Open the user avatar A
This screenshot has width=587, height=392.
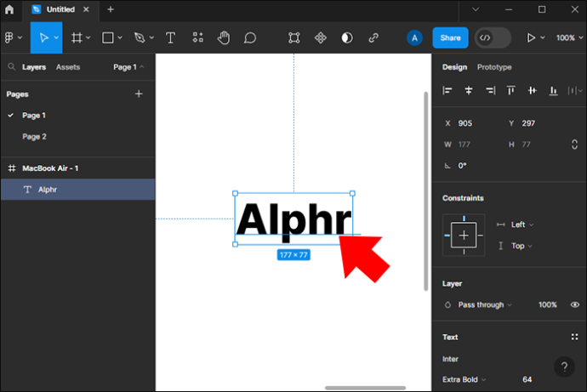(414, 37)
